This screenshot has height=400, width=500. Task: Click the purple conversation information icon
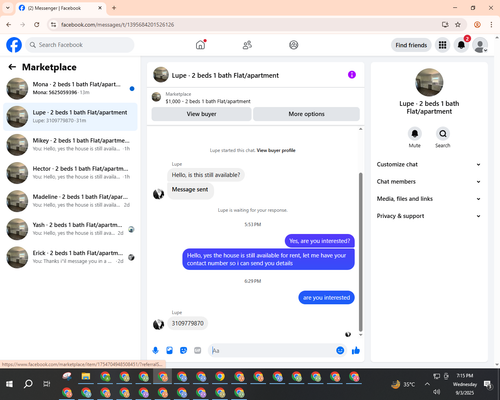click(352, 75)
